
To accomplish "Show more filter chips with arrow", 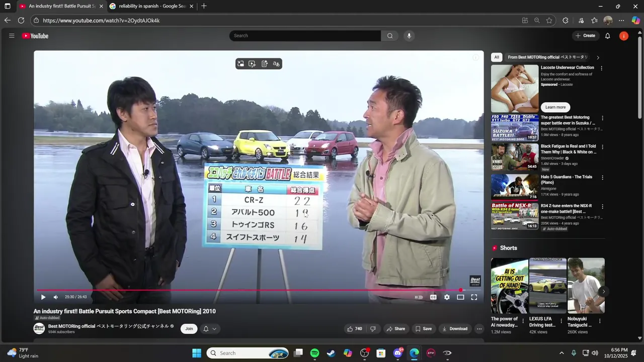I will pos(598,57).
